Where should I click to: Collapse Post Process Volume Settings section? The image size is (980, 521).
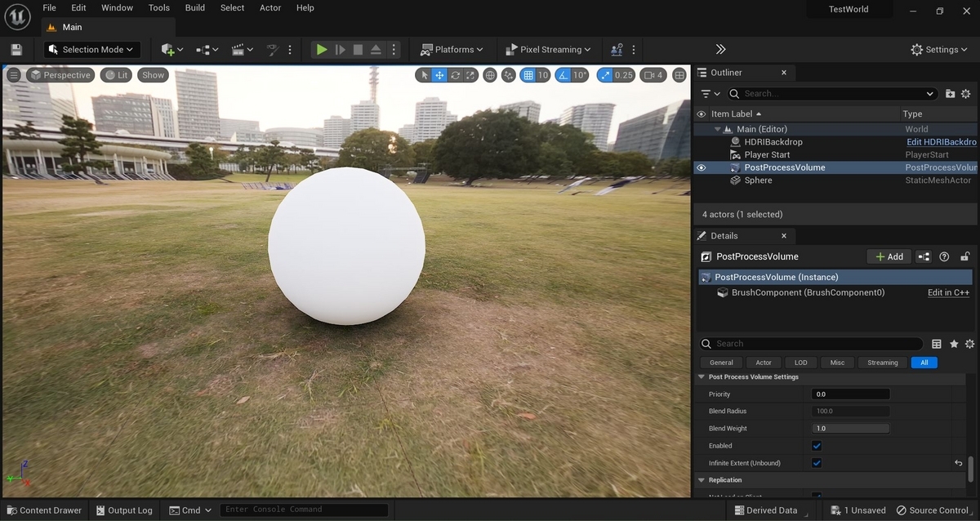pyautogui.click(x=702, y=377)
